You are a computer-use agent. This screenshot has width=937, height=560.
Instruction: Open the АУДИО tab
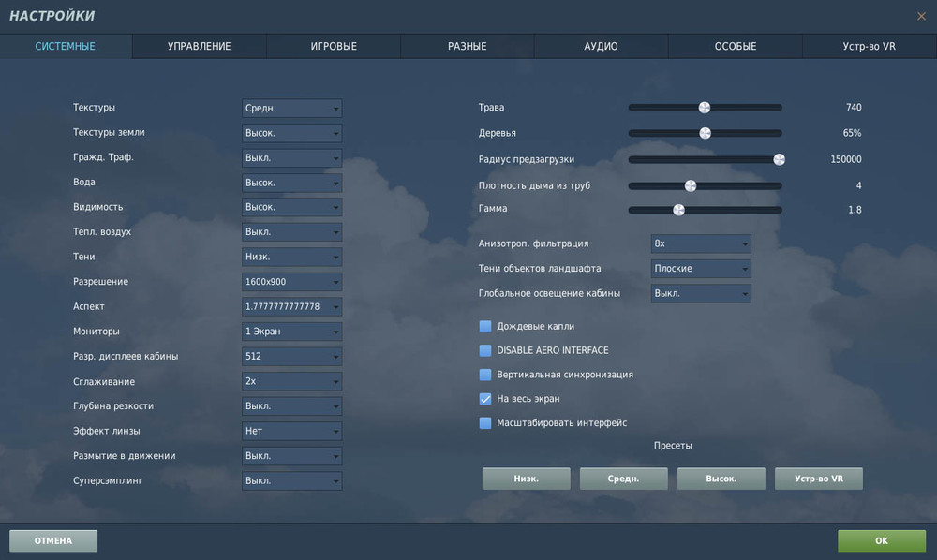(x=601, y=46)
